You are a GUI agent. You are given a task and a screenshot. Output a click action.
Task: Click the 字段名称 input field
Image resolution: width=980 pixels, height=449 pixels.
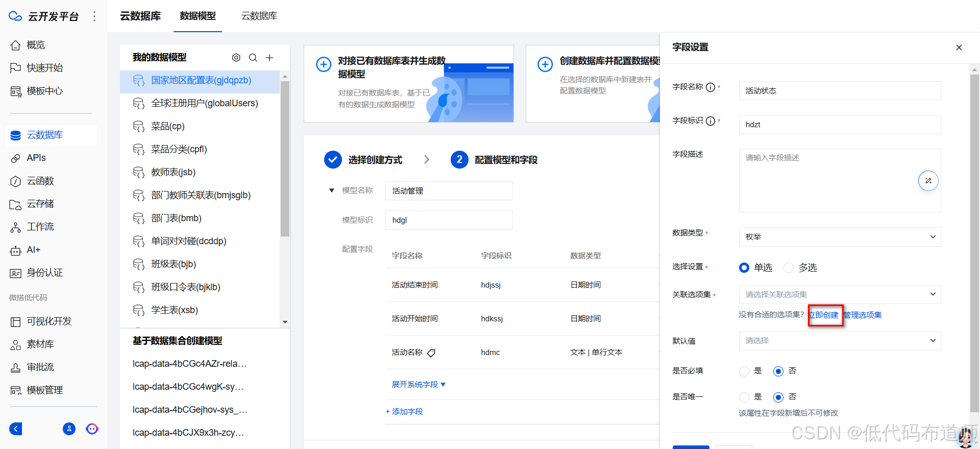[x=840, y=91]
